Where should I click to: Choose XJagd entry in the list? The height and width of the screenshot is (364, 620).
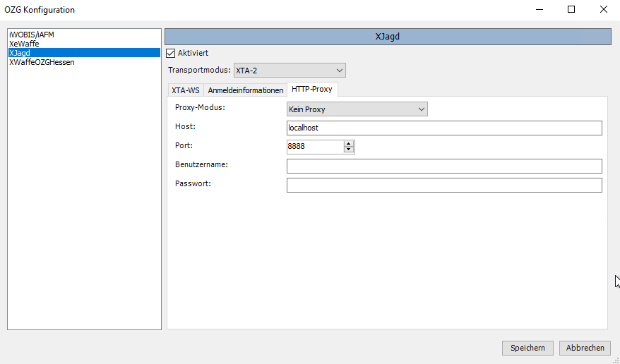click(20, 53)
